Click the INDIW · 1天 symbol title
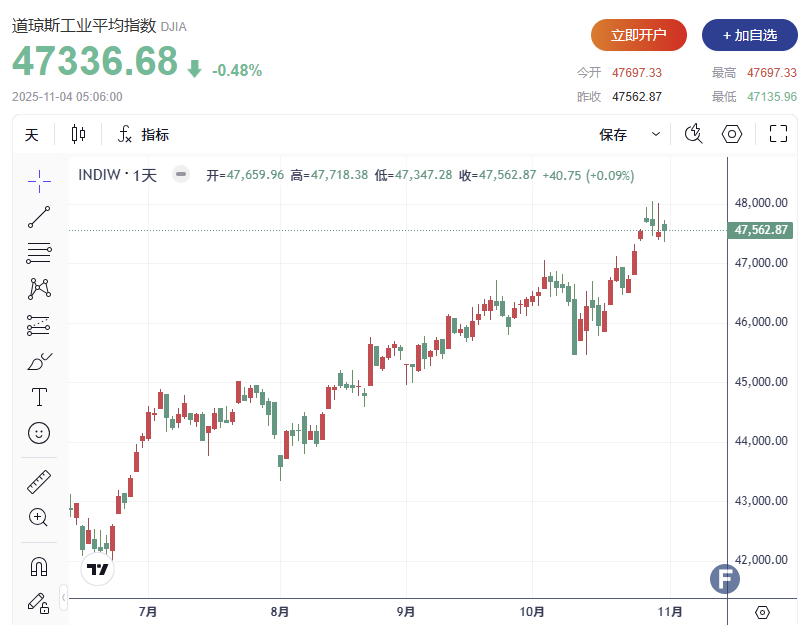This screenshot has height=625, width=803. click(117, 175)
